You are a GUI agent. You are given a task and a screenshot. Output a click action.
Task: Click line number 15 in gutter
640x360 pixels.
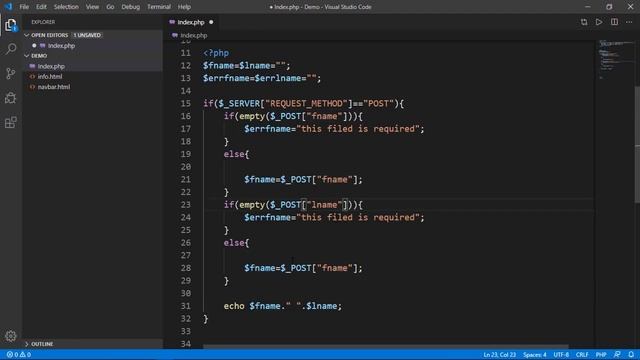click(186, 104)
